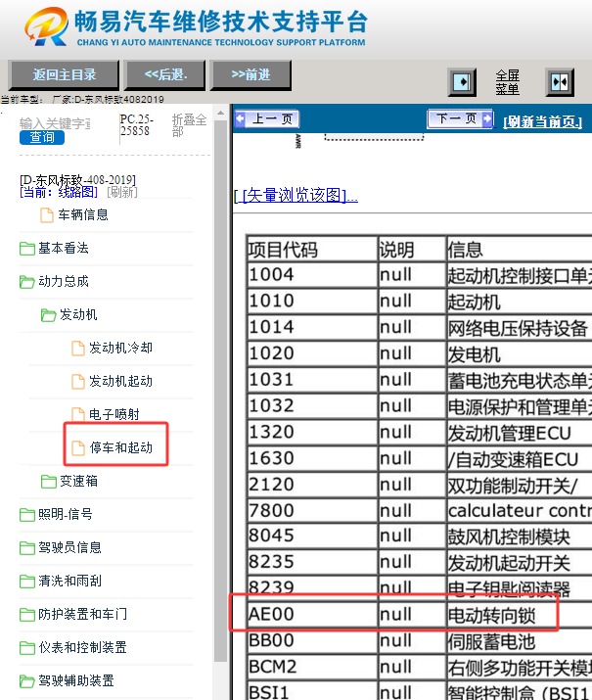Click the sidebar vertical scrollbar track
The width and height of the screenshot is (592, 700).
(x=220, y=393)
